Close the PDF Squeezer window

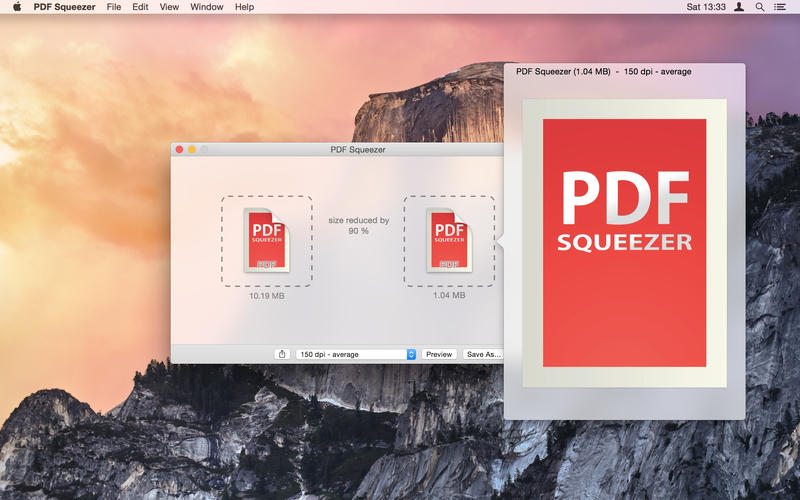[x=180, y=149]
